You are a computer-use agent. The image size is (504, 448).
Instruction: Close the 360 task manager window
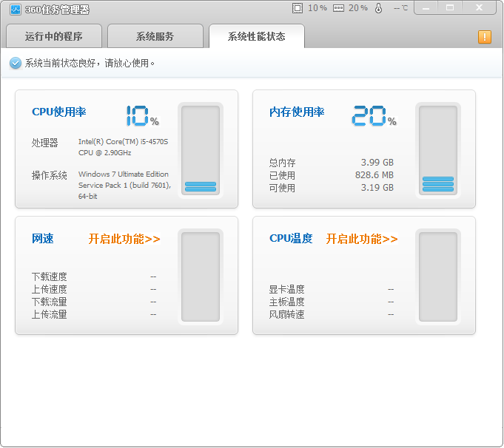479,7
